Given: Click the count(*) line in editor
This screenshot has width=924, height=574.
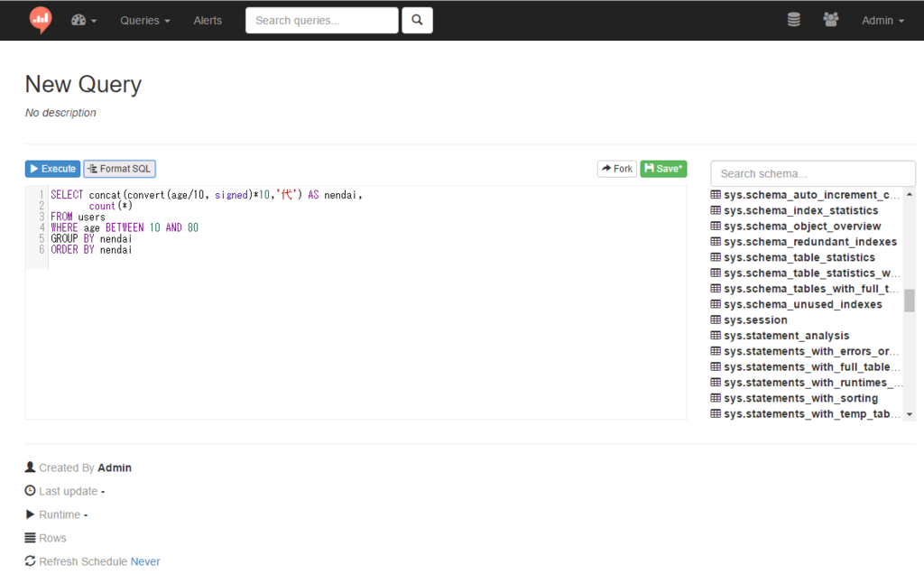Looking at the screenshot, I should tap(111, 206).
